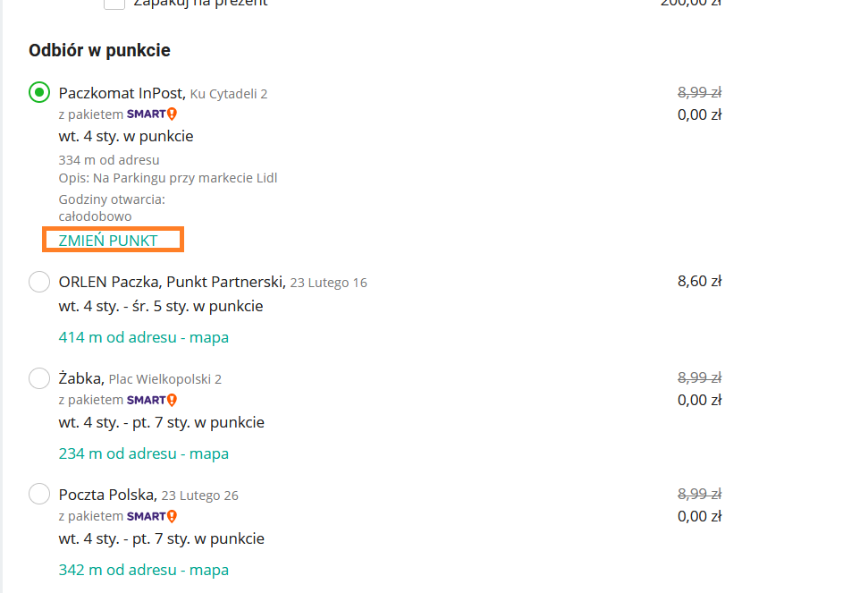The height and width of the screenshot is (593, 868).
Task: Click the 'Ku Cytadeli 2' address text
Action: pyautogui.click(x=229, y=94)
